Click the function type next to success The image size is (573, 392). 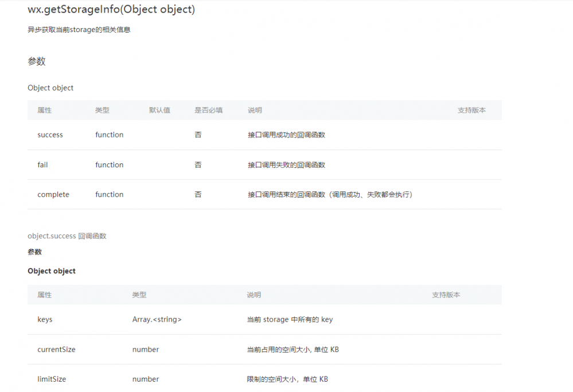[110, 135]
